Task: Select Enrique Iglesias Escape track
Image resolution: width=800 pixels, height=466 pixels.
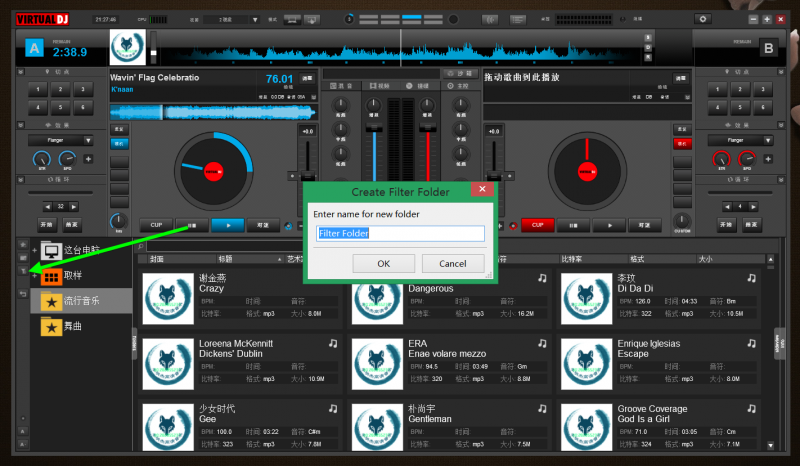Action: point(659,363)
